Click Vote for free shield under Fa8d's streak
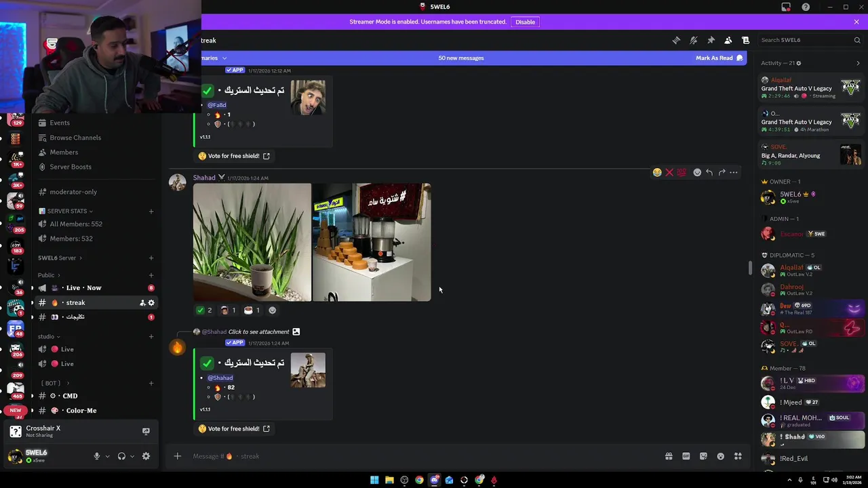The width and height of the screenshot is (868, 488). tap(234, 156)
